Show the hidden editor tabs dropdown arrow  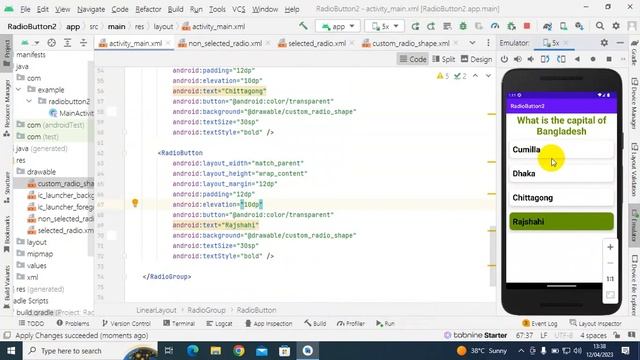472,43
